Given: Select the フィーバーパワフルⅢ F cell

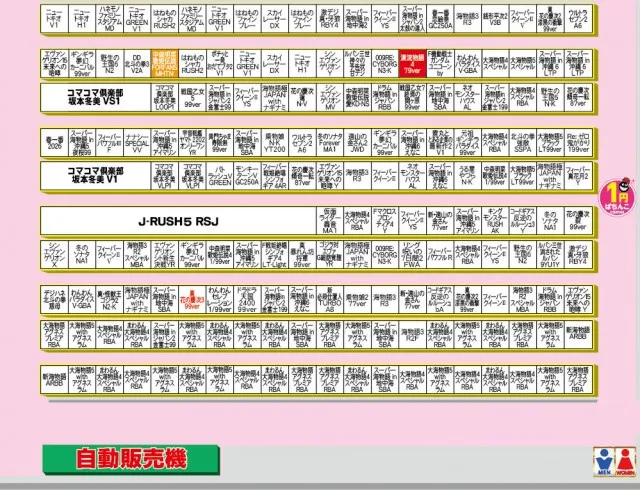Looking at the screenshot, I should [109, 143].
